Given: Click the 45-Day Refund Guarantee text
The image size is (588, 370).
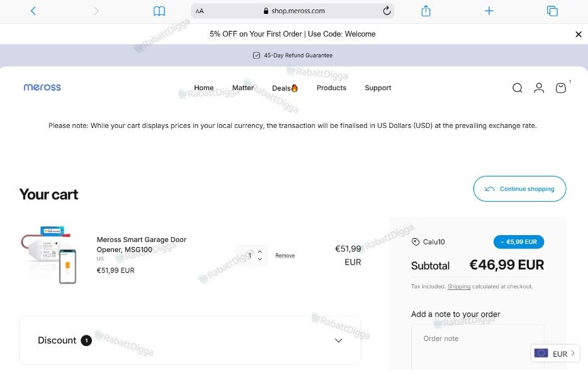Looking at the screenshot, I should pyautogui.click(x=298, y=55).
